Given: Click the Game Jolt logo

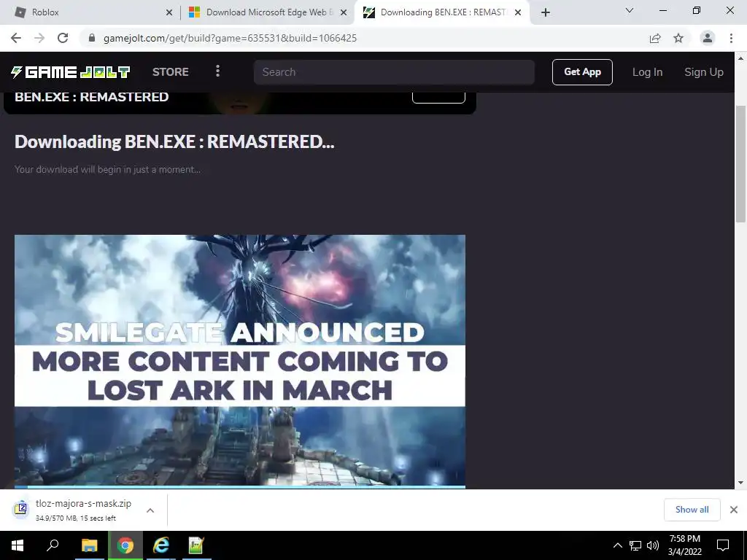Looking at the screenshot, I should point(71,72).
